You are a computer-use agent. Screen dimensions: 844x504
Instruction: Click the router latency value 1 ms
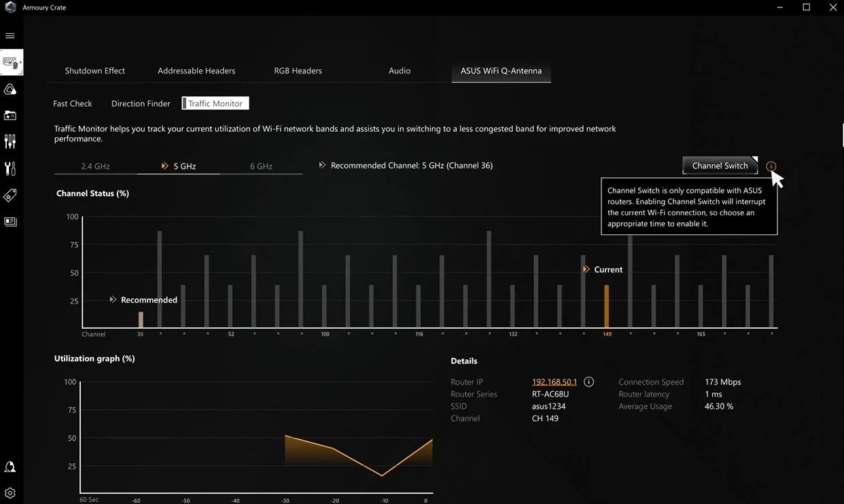pos(714,394)
